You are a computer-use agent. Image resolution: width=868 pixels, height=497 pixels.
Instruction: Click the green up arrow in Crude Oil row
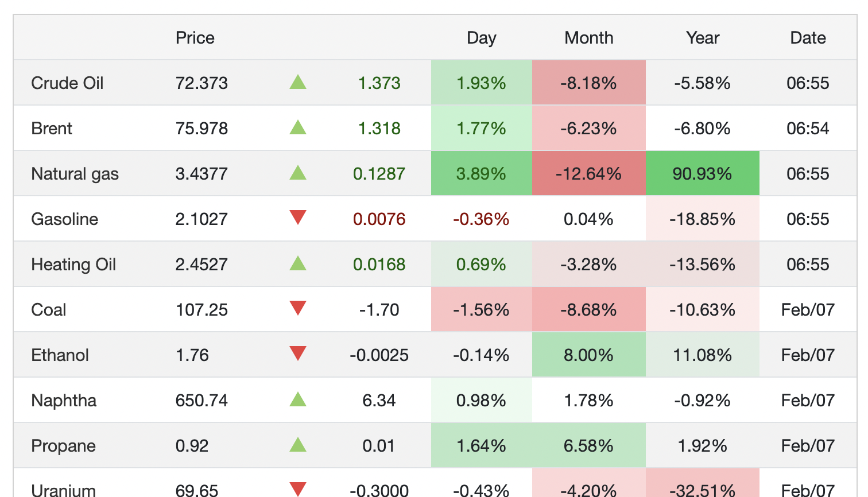298,82
